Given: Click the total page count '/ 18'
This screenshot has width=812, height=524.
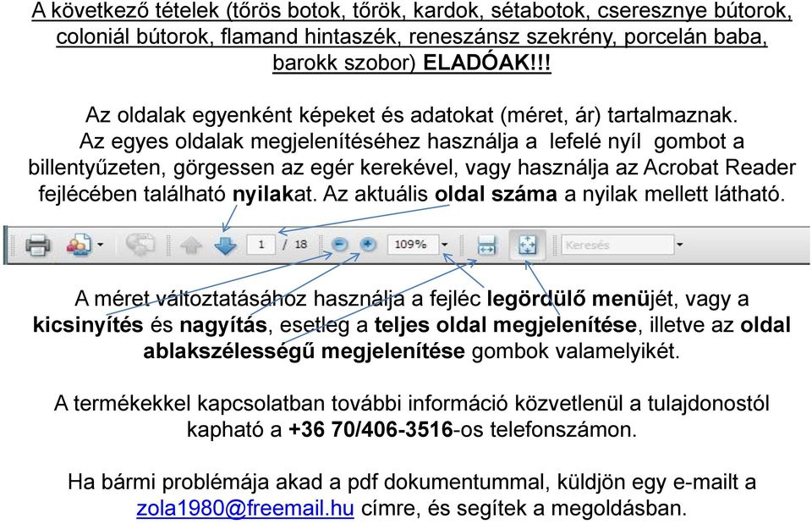Looking at the screenshot, I should click(295, 244).
